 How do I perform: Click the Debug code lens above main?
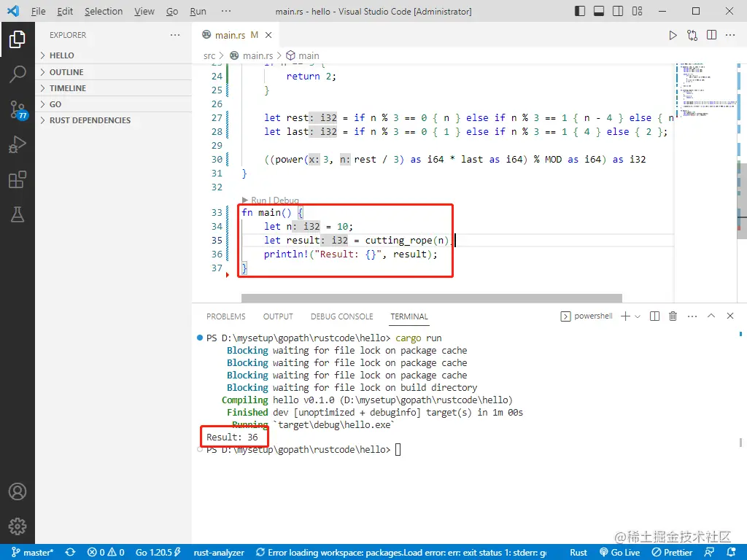coord(286,200)
